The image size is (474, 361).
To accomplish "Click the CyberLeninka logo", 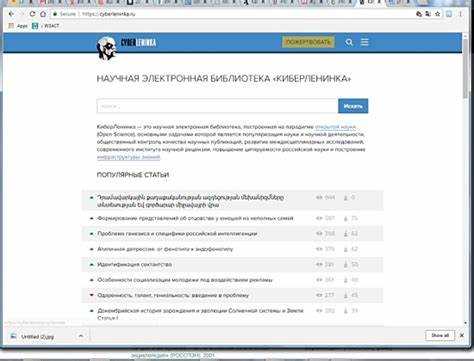I will pyautogui.click(x=127, y=47).
